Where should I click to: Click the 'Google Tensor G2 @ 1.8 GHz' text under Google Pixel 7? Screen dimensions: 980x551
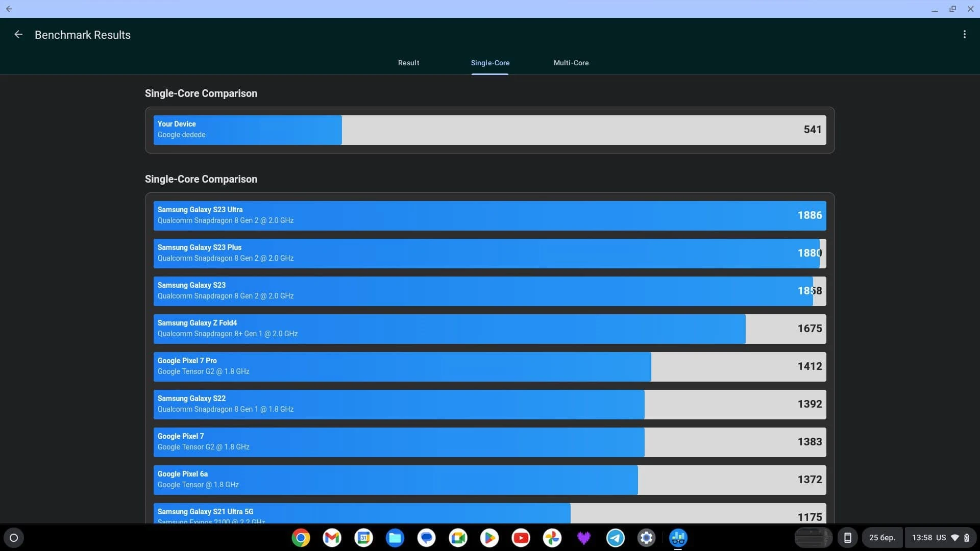click(x=203, y=447)
